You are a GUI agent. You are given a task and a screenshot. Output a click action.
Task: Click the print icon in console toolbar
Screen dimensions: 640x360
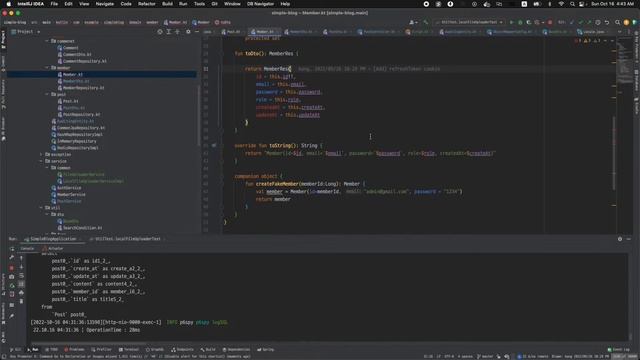point(21,292)
